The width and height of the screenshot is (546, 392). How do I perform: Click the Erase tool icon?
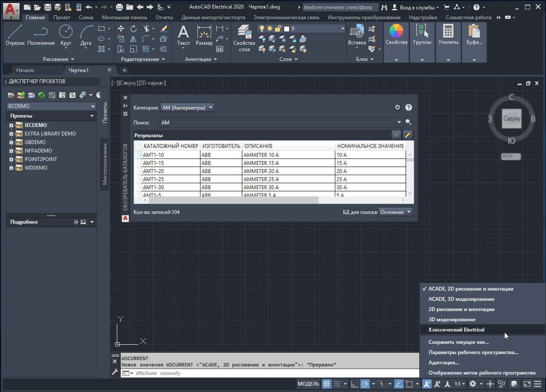163,29
